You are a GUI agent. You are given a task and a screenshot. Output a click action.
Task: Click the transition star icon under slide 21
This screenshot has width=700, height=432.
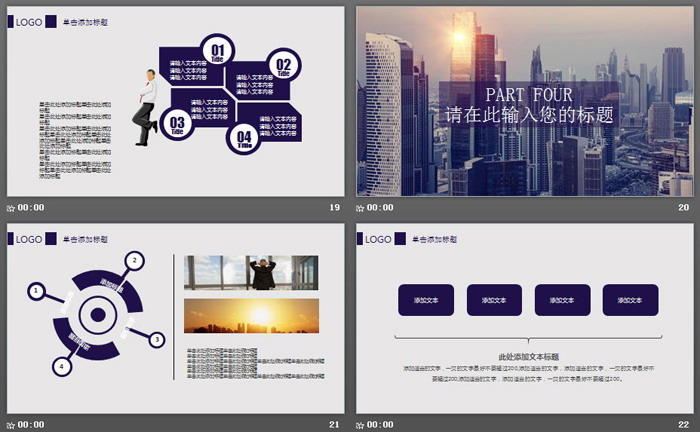(x=11, y=425)
